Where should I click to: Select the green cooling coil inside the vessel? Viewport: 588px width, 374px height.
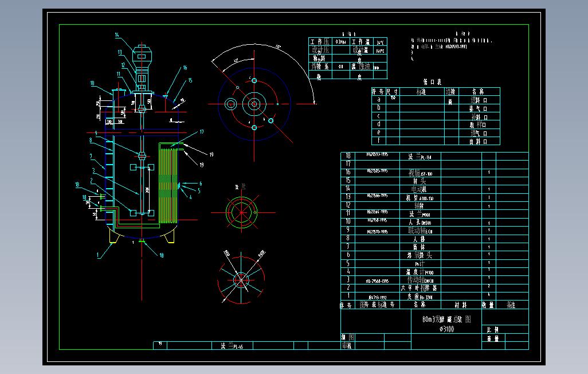click(168, 185)
